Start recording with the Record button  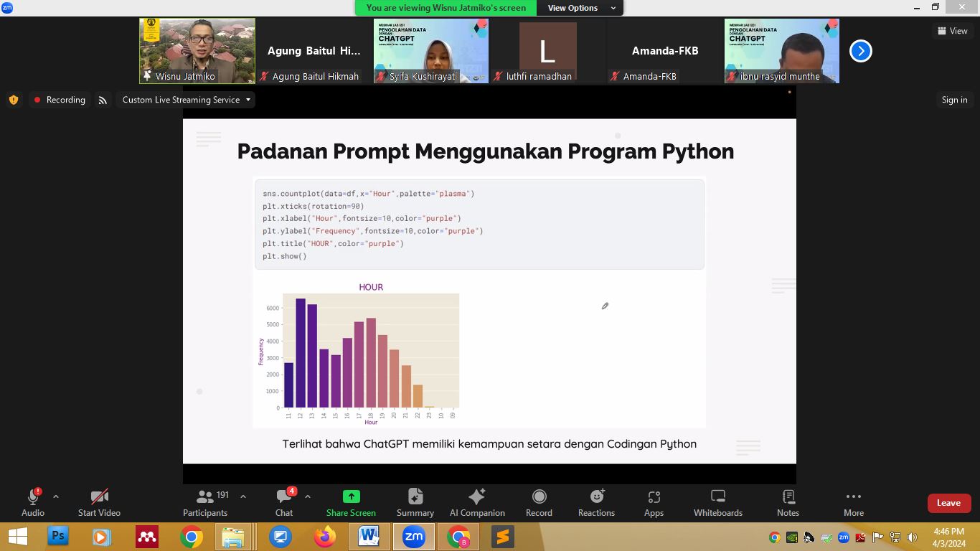coord(539,502)
